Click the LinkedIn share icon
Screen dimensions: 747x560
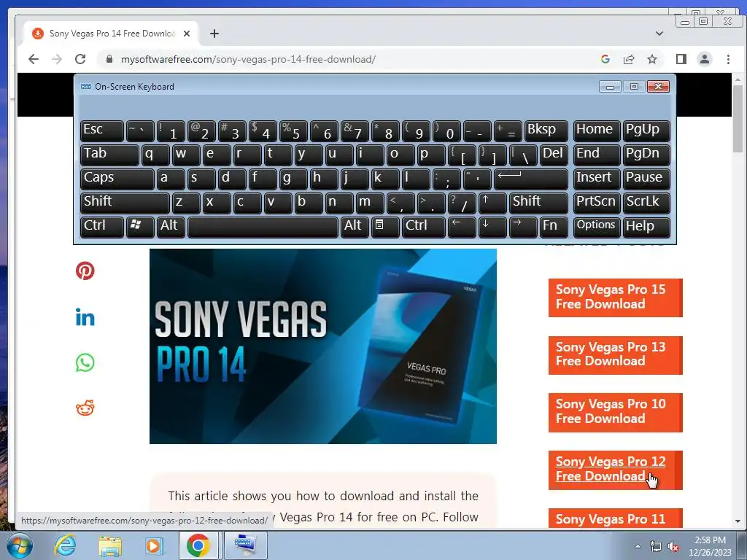85,316
